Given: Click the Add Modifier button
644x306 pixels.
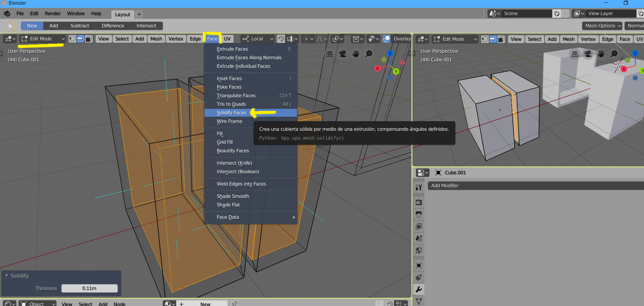Looking at the screenshot, I should (x=536, y=186).
